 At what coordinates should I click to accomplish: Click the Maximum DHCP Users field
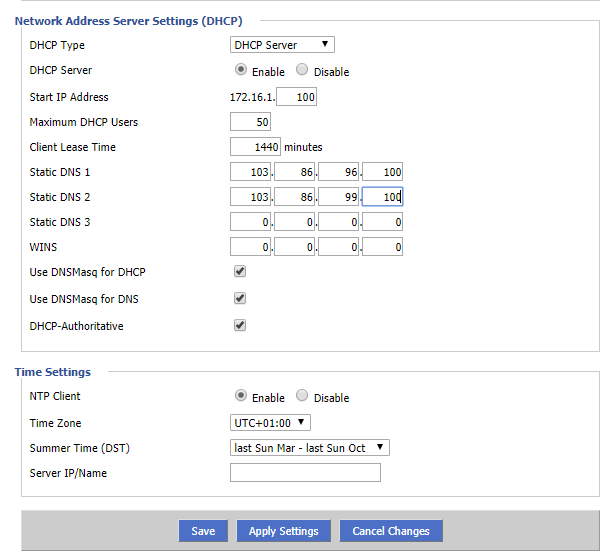[250, 122]
